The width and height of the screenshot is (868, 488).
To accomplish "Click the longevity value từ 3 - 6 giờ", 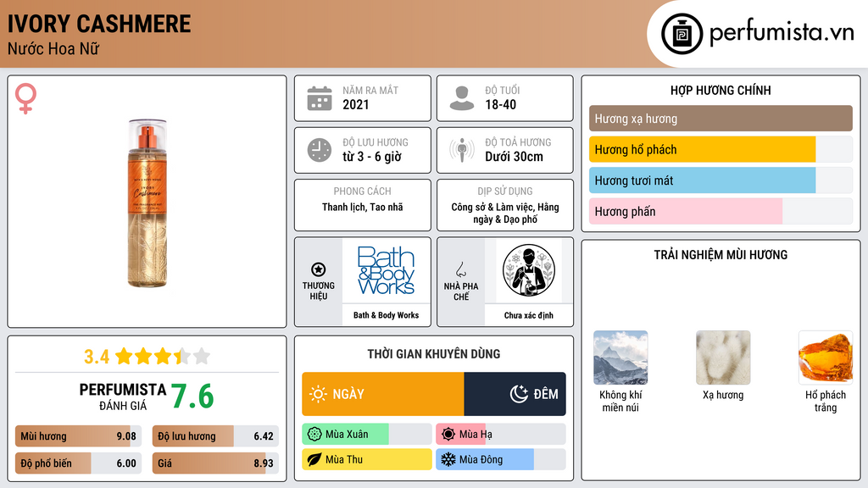I will click(372, 157).
